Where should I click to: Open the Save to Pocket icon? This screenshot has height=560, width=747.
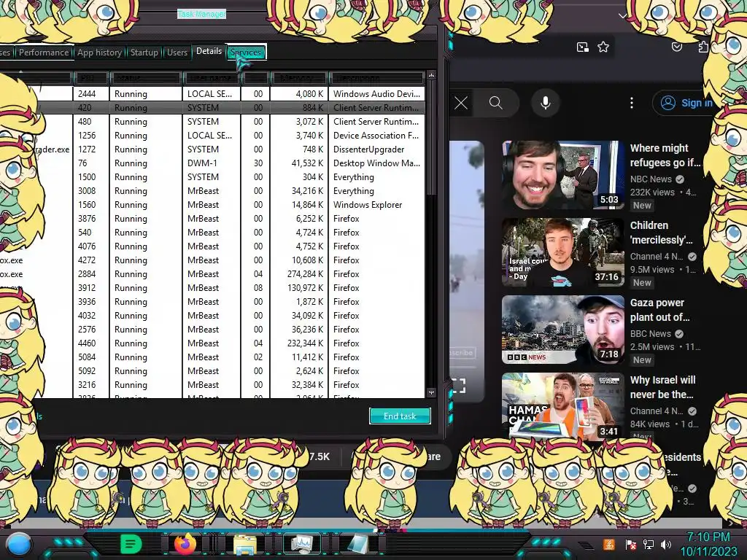tap(677, 47)
